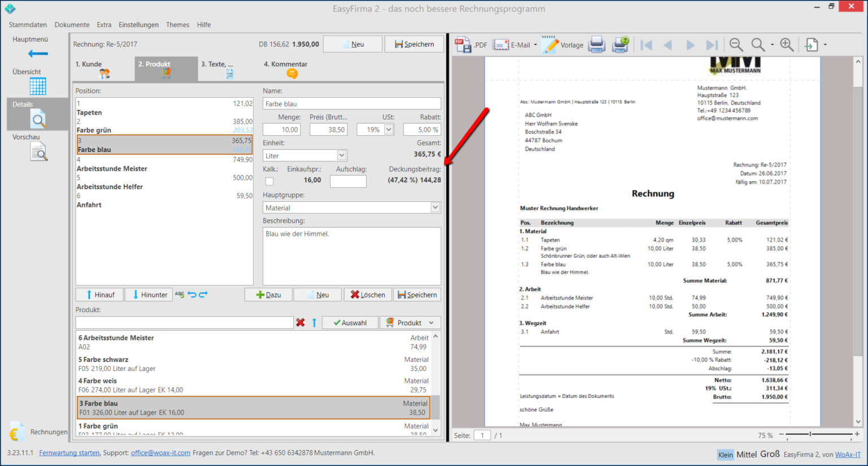Viewport: 868px width, 466px height.
Task: Click the Fernwartung starten link
Action: (x=70, y=453)
